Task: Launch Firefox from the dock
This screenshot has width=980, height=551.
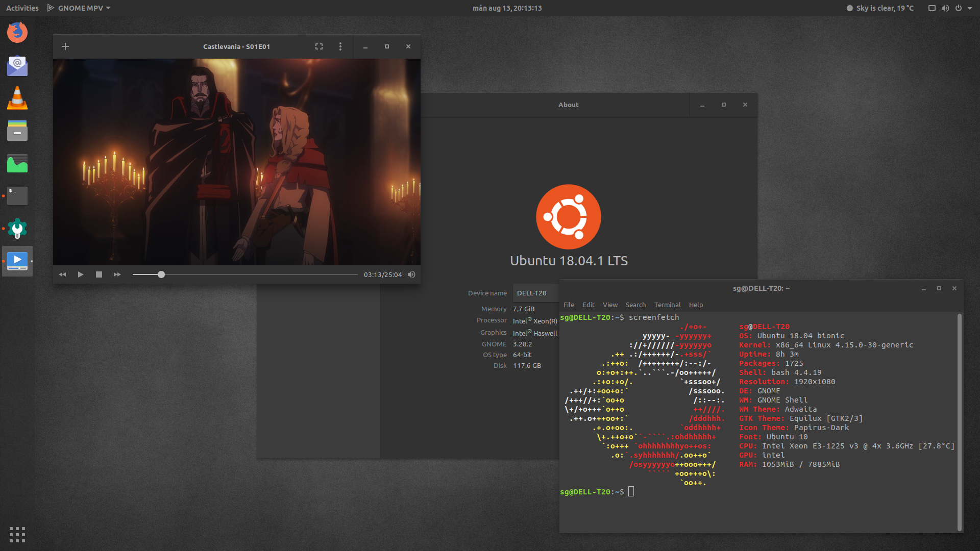Action: 17,32
